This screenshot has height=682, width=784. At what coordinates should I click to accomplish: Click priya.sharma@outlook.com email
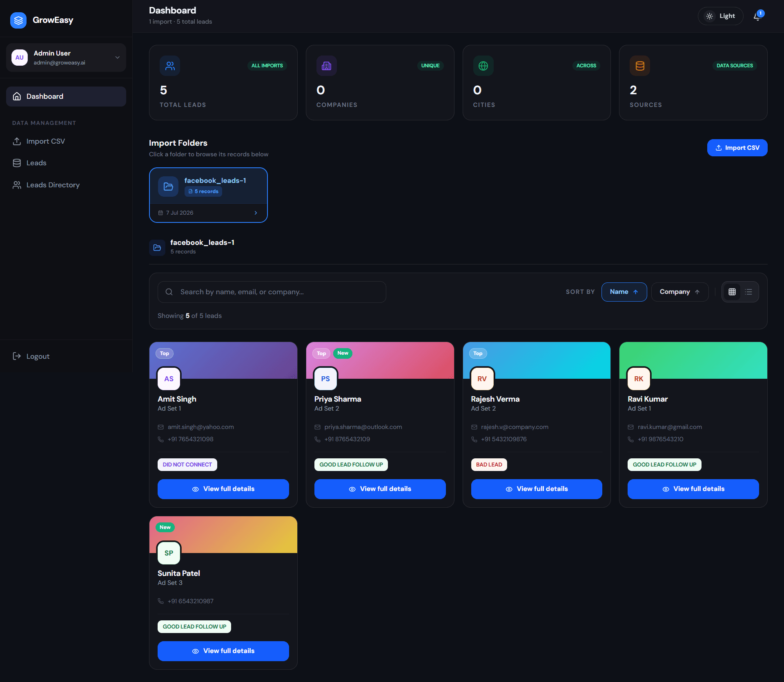coord(363,427)
